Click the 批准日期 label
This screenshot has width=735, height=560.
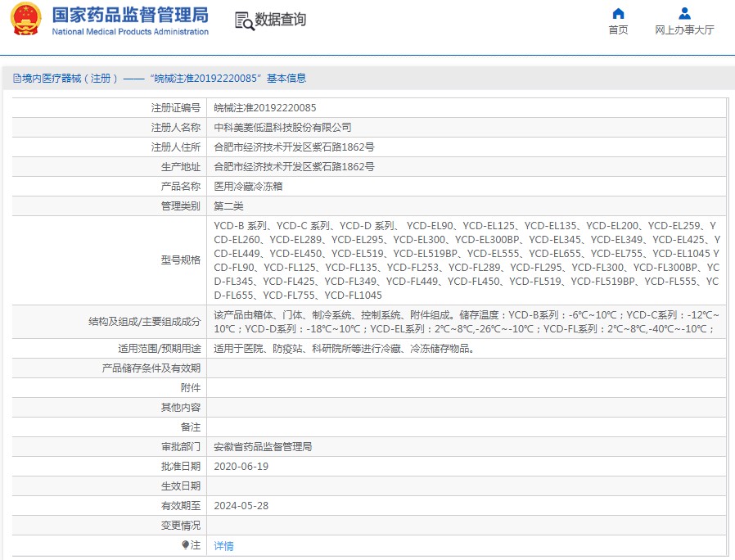(x=181, y=467)
